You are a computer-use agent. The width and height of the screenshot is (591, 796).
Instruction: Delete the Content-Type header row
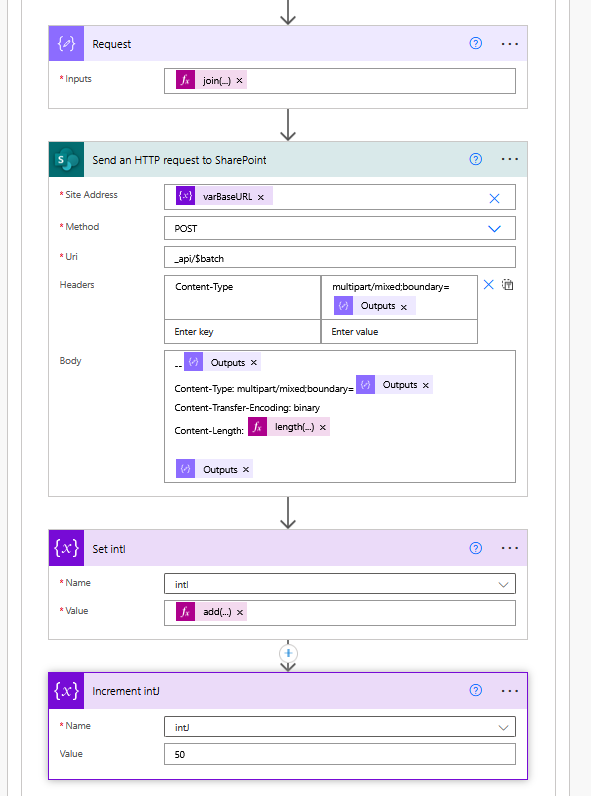click(x=488, y=285)
